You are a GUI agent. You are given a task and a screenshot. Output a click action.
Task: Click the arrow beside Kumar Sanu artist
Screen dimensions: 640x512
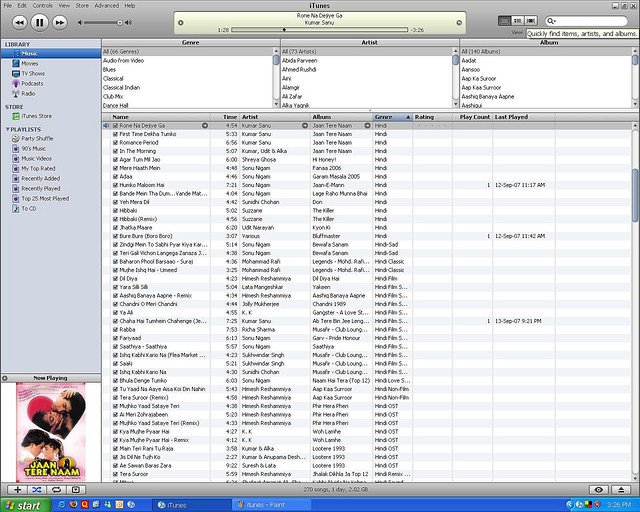(x=304, y=126)
